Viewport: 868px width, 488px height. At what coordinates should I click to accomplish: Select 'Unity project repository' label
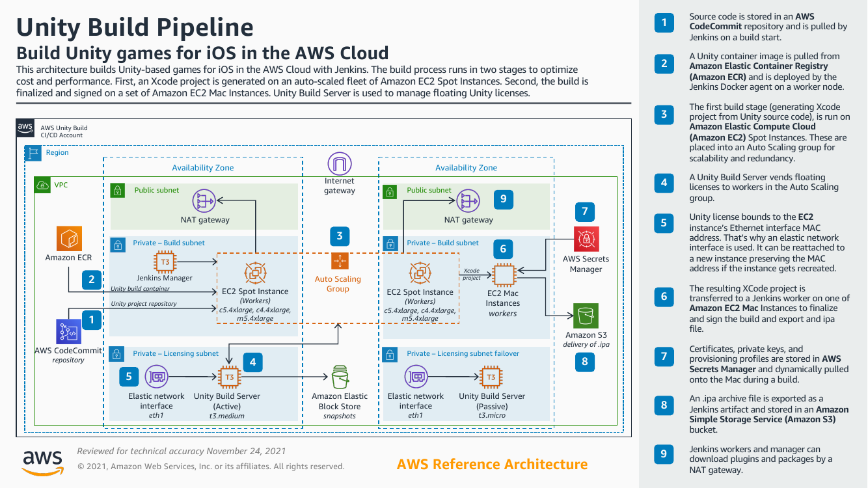click(143, 303)
